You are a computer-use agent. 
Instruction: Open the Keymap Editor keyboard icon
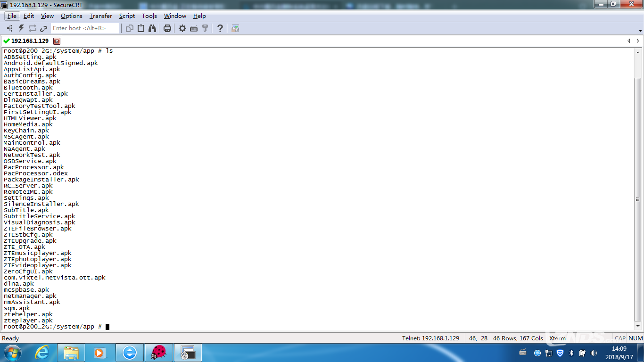(194, 28)
